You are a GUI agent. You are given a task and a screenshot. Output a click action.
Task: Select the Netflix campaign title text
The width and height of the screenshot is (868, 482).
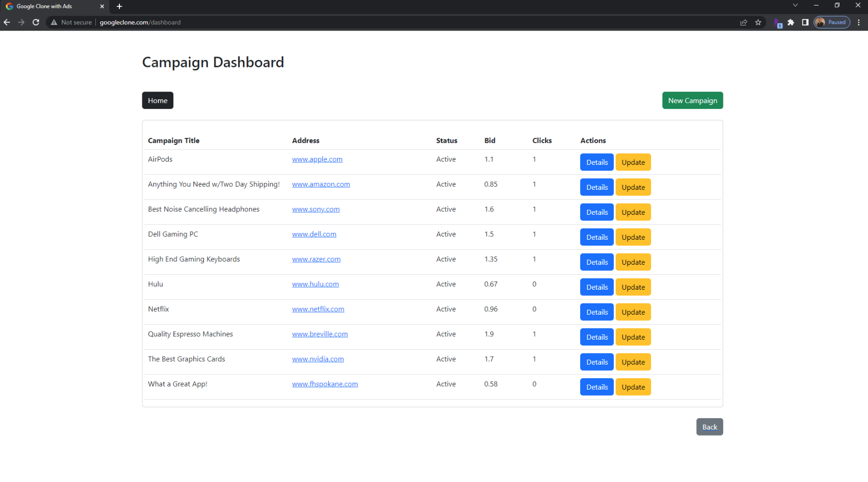[x=158, y=309]
